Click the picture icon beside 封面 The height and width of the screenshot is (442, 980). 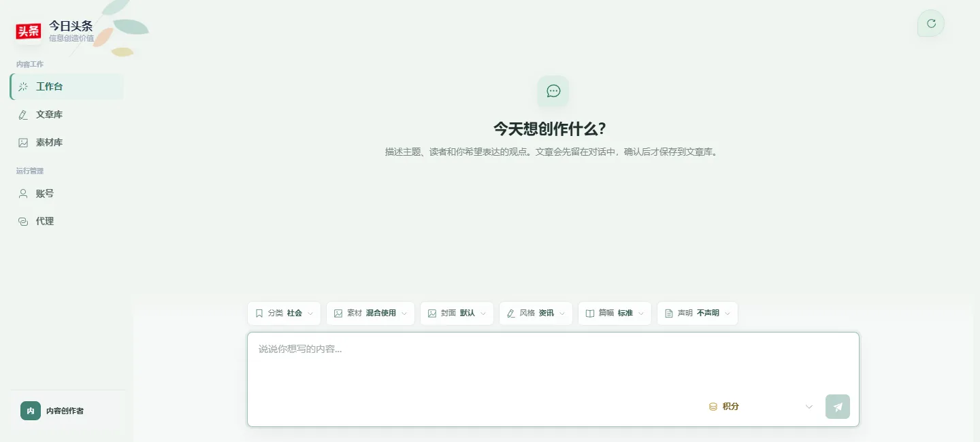tap(432, 313)
